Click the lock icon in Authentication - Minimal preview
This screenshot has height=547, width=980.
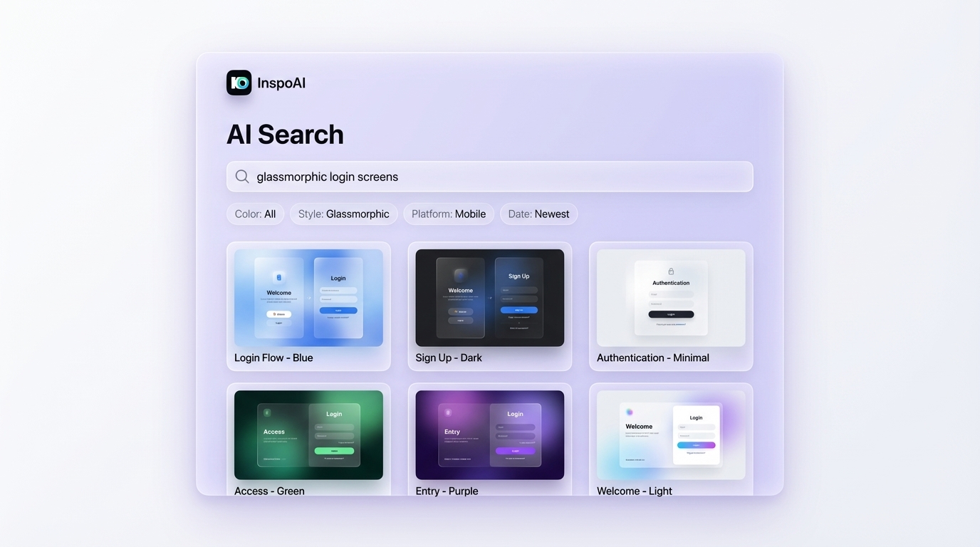[x=670, y=272]
